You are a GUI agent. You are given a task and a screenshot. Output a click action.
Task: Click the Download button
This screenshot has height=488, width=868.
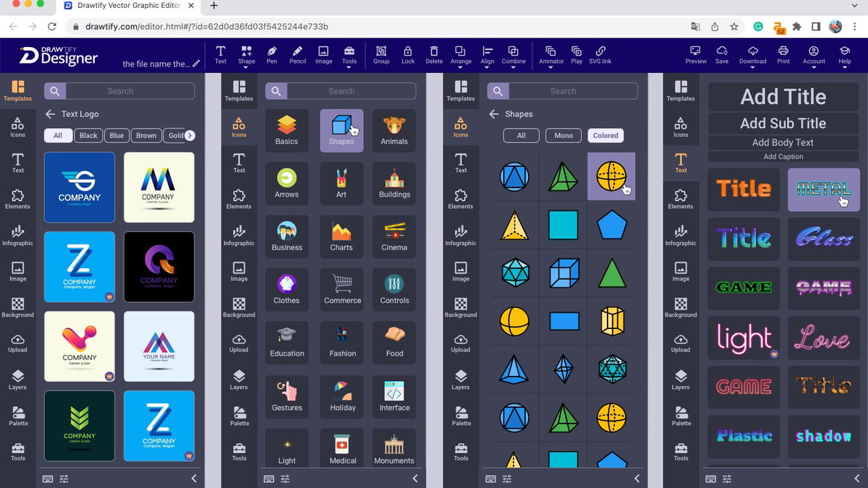click(752, 54)
